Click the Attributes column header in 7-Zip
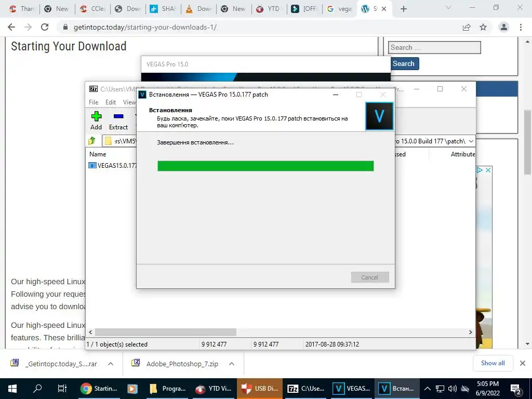This screenshot has width=532, height=399. pyautogui.click(x=463, y=154)
